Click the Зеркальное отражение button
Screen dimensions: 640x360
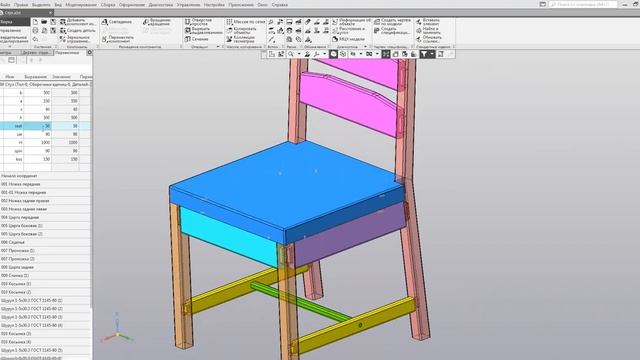[x=75, y=39]
